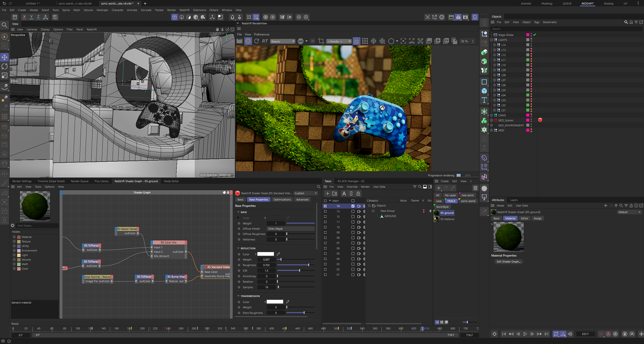
Task: Click the Cube primitive icon in side palette
Action: coord(484,91)
